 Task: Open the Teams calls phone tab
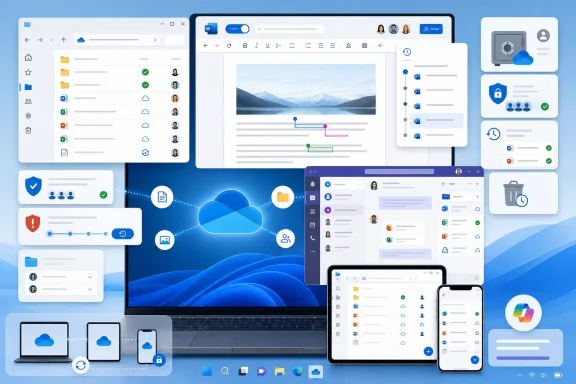point(313,238)
